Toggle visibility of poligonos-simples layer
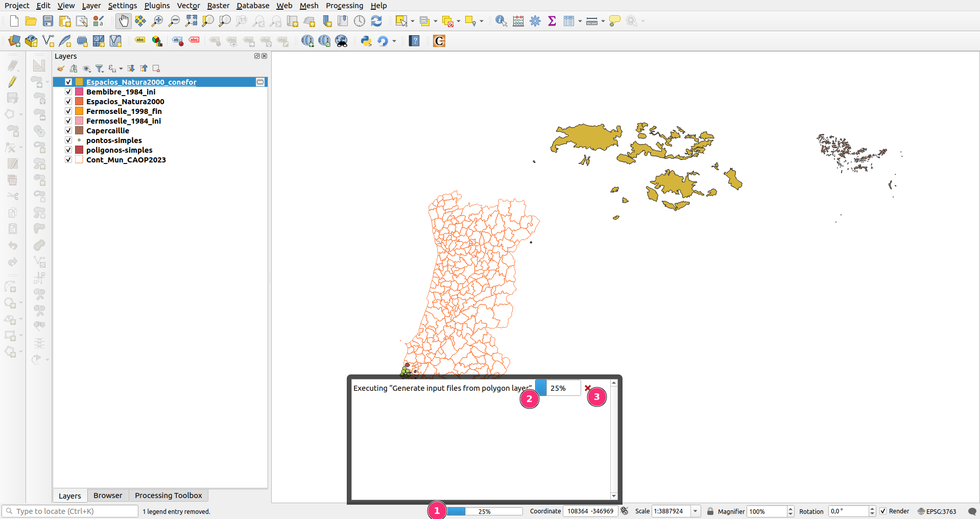 68,150
